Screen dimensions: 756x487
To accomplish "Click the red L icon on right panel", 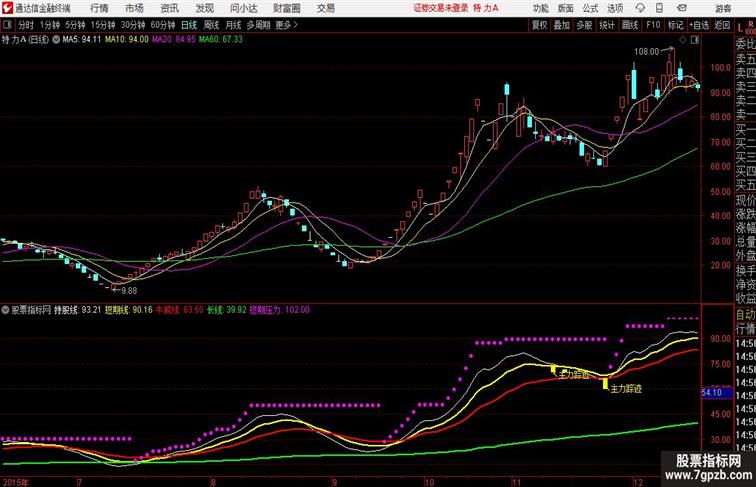I will point(741,28).
